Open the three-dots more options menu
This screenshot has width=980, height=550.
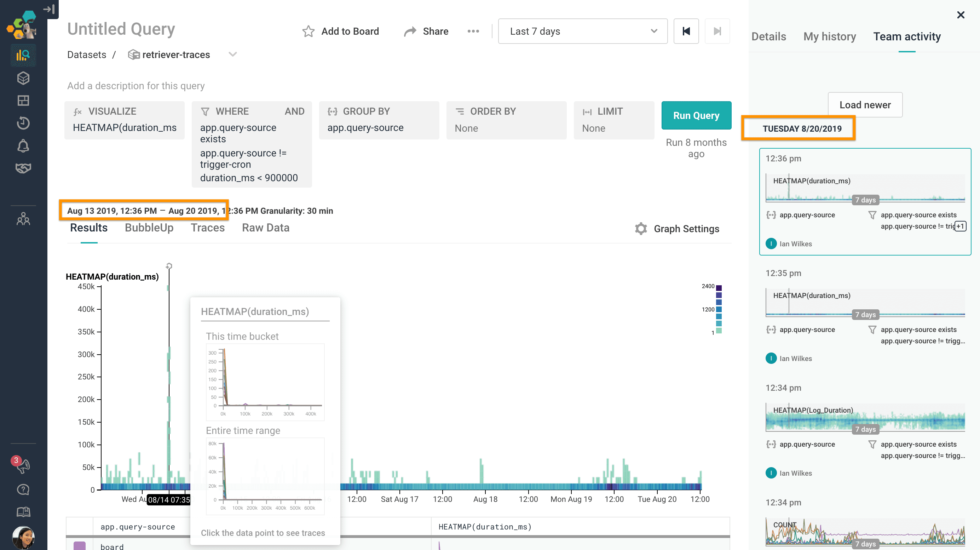[x=473, y=31]
